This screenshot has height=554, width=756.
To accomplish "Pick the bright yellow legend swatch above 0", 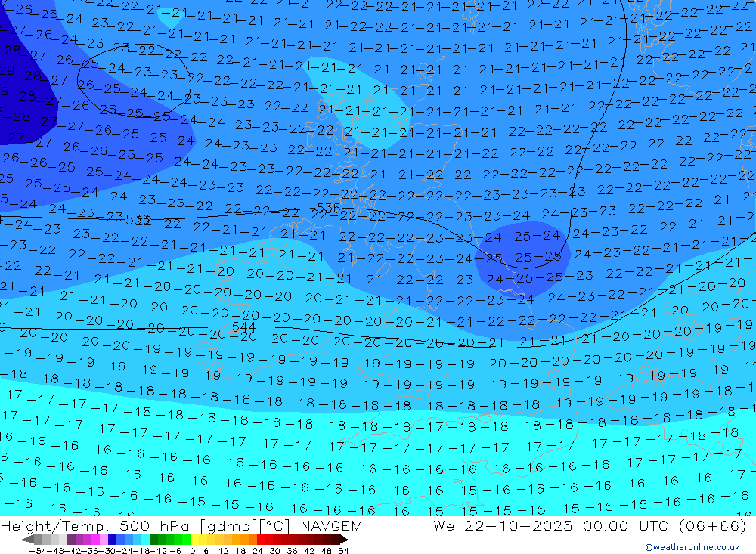I will pos(194,539).
